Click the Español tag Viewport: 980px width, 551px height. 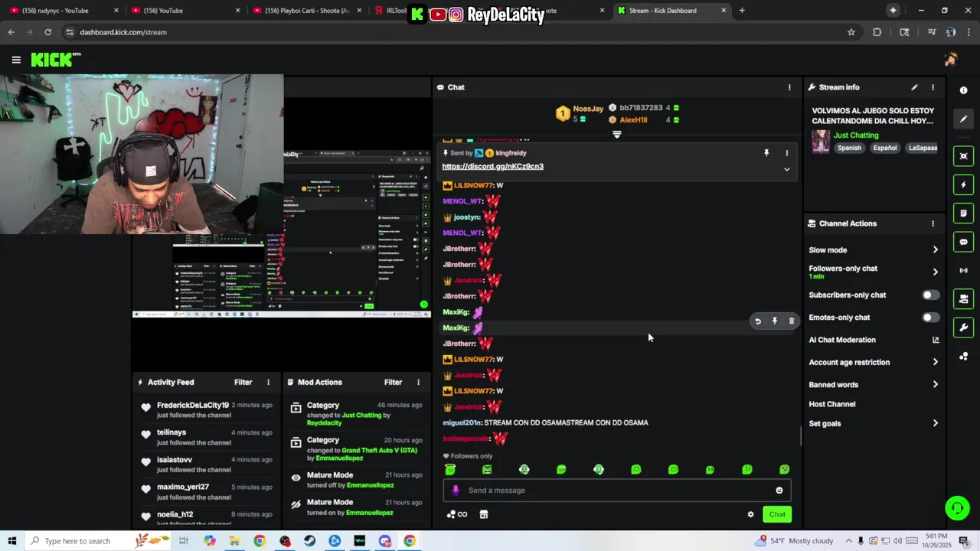pos(884,148)
